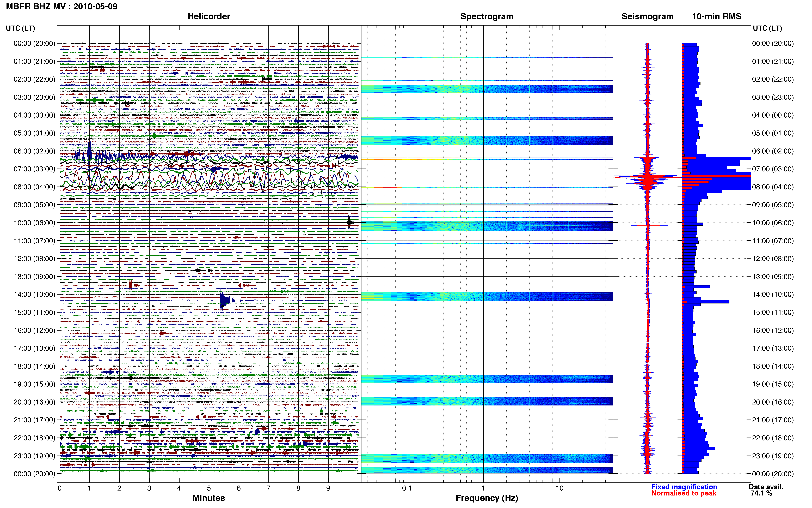Image resolution: width=812 pixels, height=508 pixels.
Task: Click the longest red RMS bar near 07:30
Action: 717,176
